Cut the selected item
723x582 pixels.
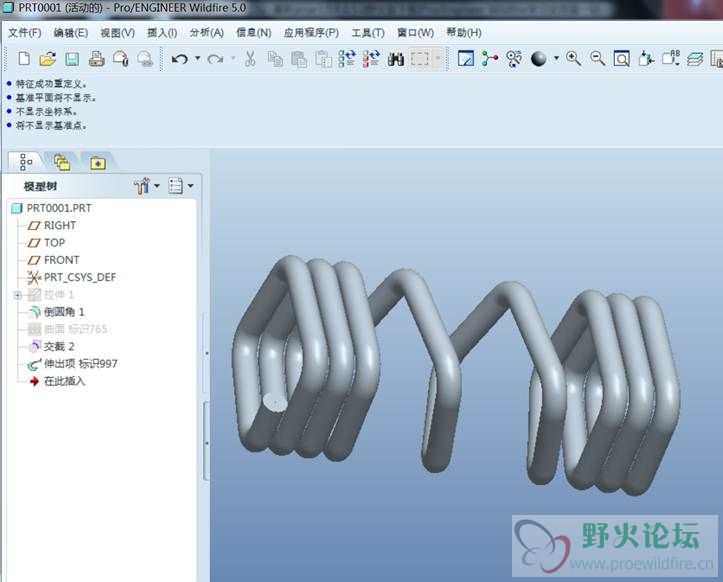250,59
